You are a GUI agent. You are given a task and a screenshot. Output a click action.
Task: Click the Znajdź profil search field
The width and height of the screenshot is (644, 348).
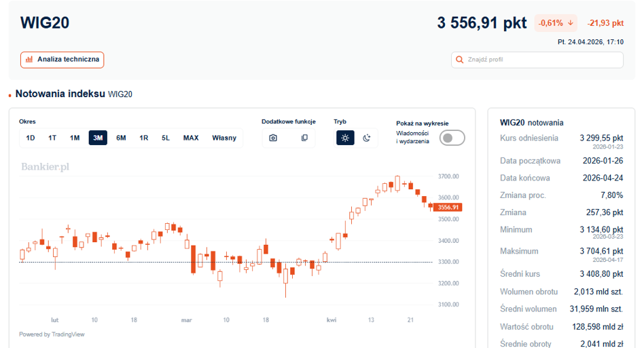click(x=537, y=60)
